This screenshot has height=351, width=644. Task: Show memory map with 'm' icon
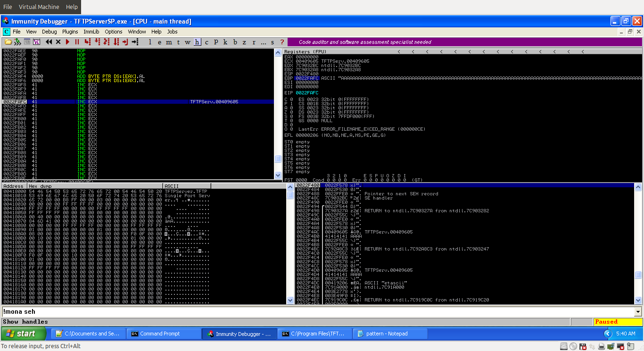[x=169, y=42]
